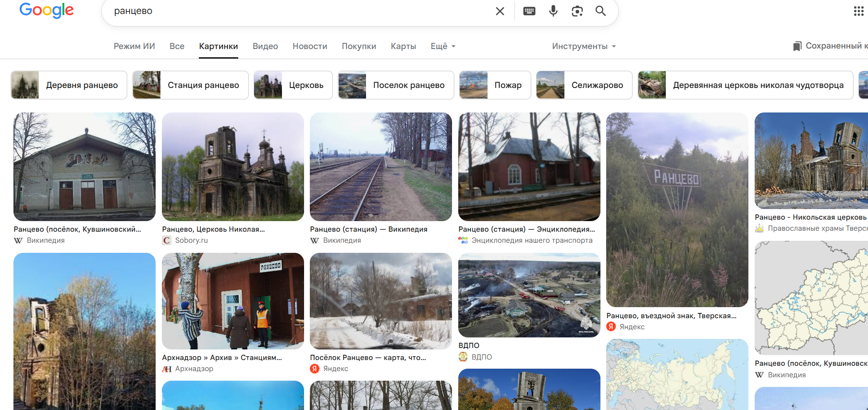Viewport: 868px width, 410px height.
Task: Open link Архнадзор » Архив » Станциям…
Action: [222, 358]
